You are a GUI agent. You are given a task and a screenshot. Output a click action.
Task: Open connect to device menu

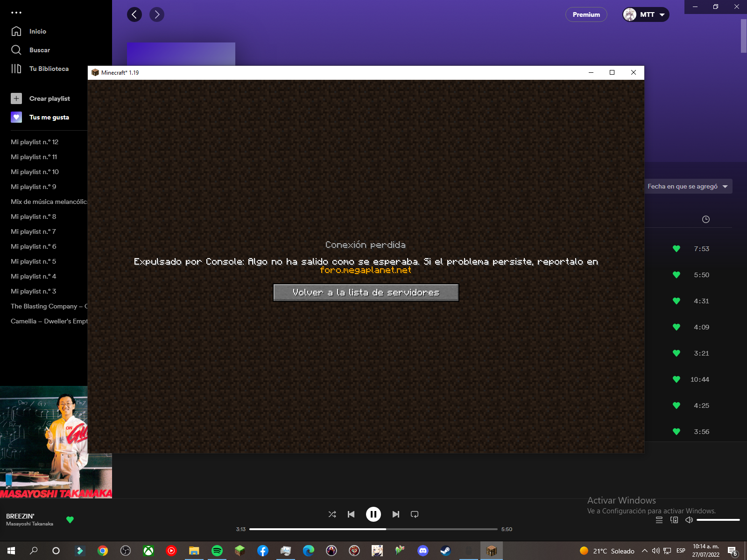(674, 520)
